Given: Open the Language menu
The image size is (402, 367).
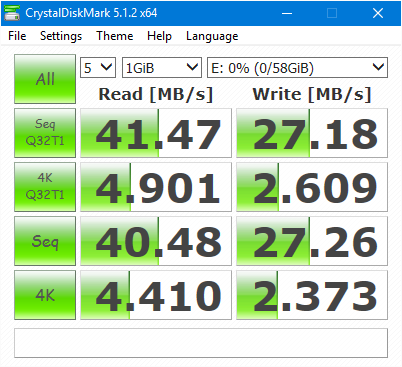Looking at the screenshot, I should coord(212,36).
